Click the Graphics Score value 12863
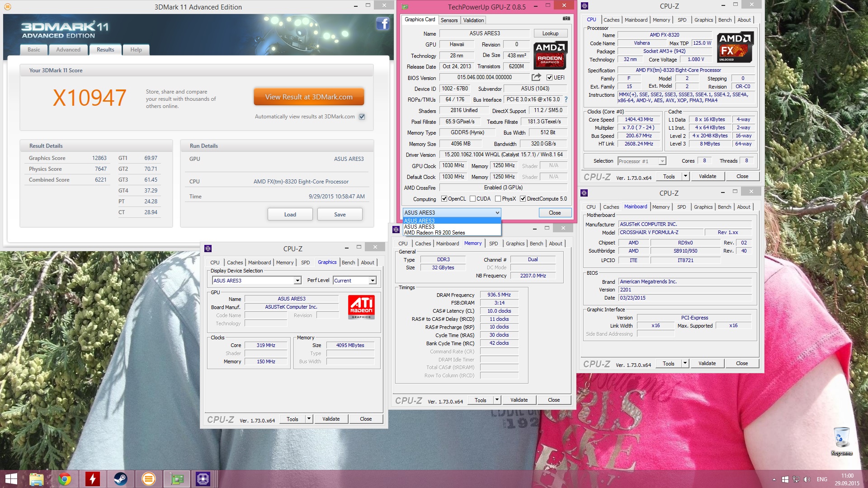 [x=99, y=158]
